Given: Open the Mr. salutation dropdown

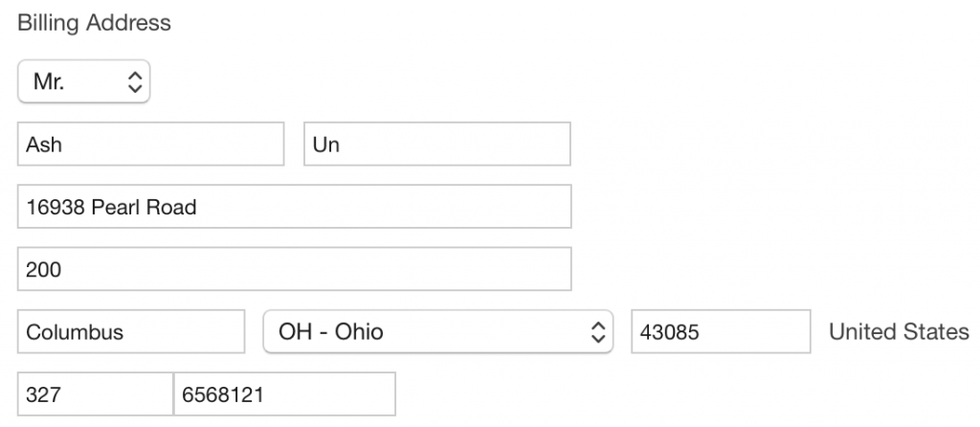Looking at the screenshot, I should point(84,83).
